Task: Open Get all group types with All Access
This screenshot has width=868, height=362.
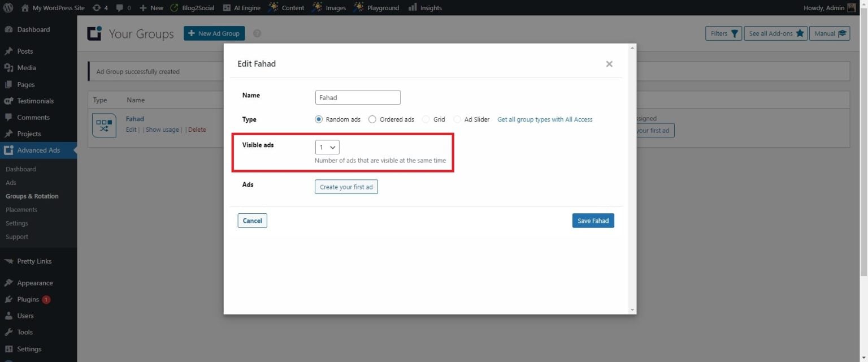Action: point(544,119)
